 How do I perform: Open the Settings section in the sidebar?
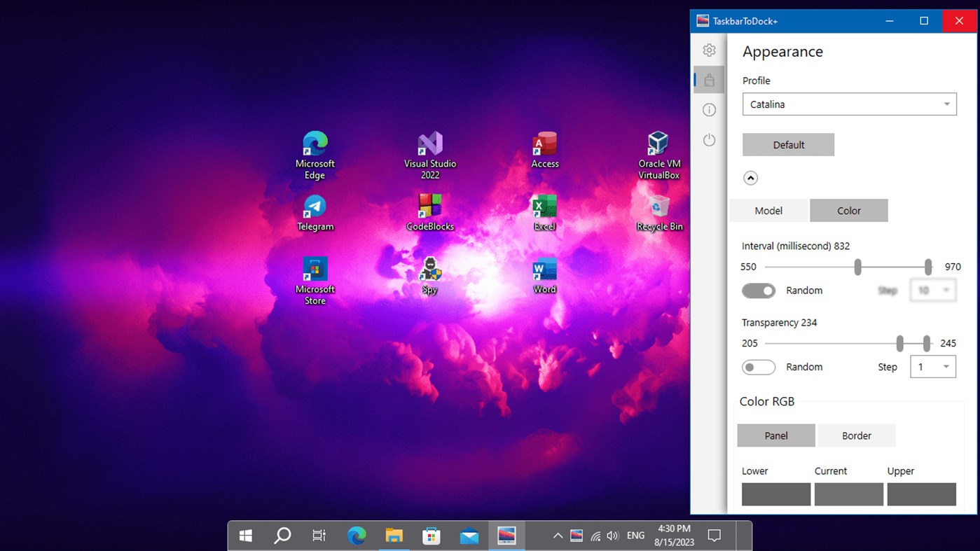[x=709, y=50]
